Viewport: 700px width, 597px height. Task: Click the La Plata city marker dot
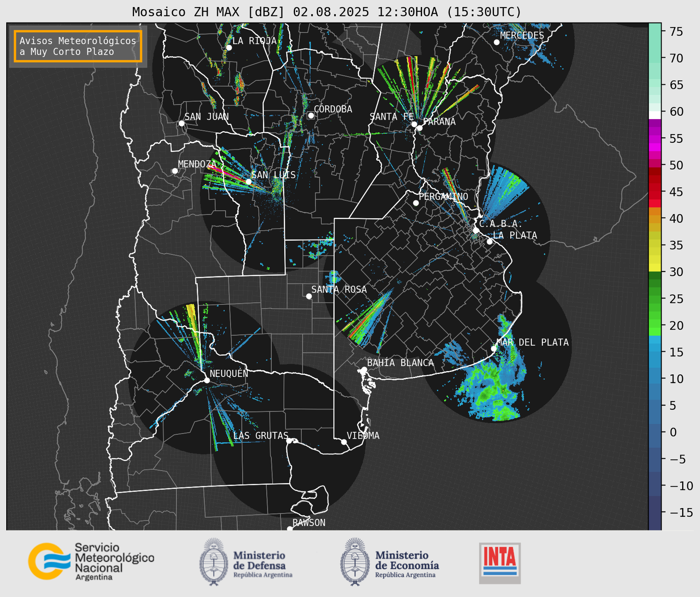tap(490, 242)
